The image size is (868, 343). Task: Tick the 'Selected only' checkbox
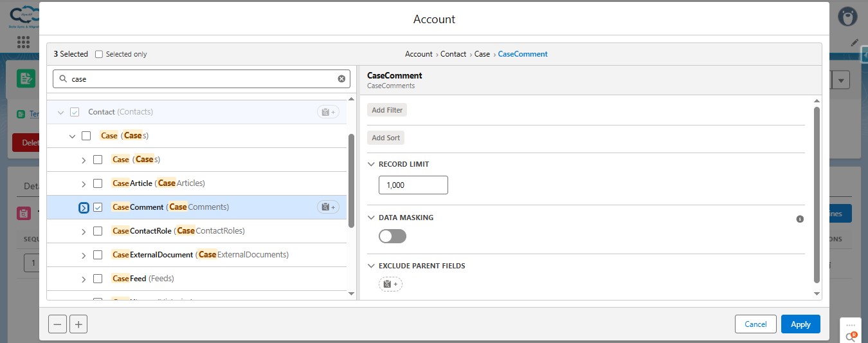[99, 54]
